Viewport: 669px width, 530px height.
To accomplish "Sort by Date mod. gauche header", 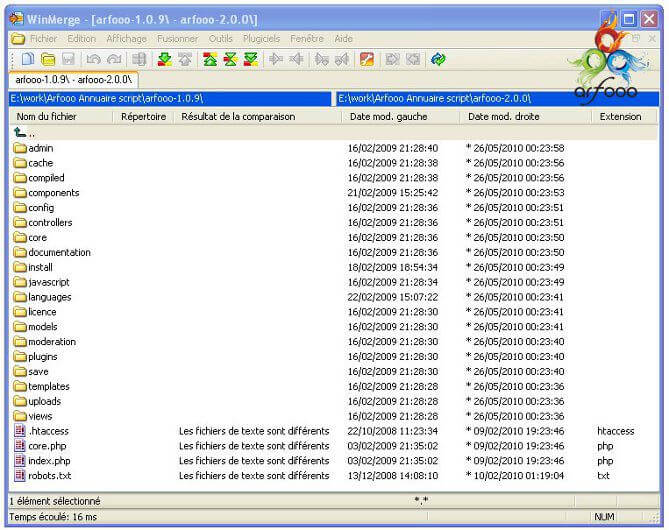I will click(x=400, y=116).
